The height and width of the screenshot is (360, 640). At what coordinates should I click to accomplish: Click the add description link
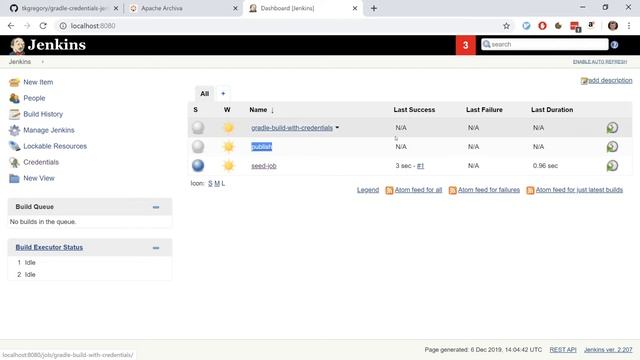click(x=610, y=80)
